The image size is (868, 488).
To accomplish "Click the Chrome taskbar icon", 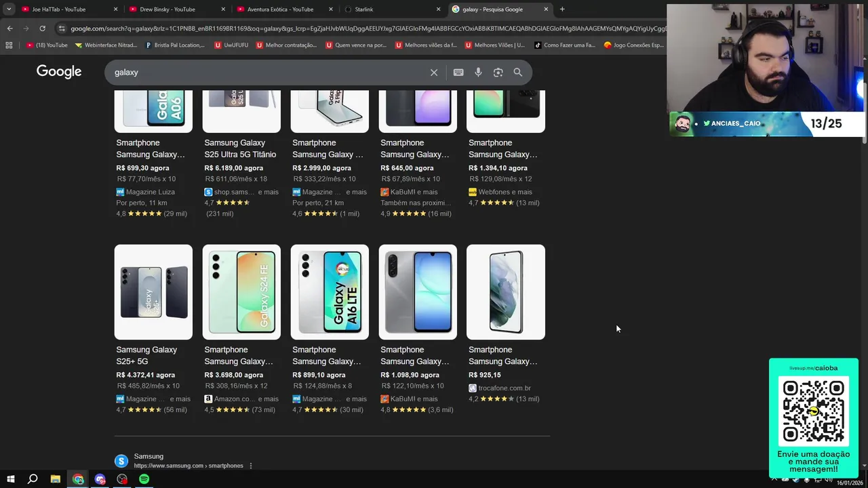I will tap(78, 479).
